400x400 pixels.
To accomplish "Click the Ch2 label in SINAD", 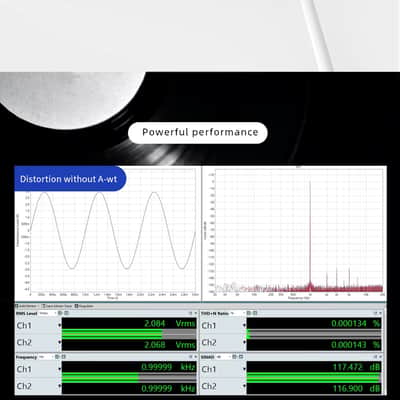I will [209, 386].
